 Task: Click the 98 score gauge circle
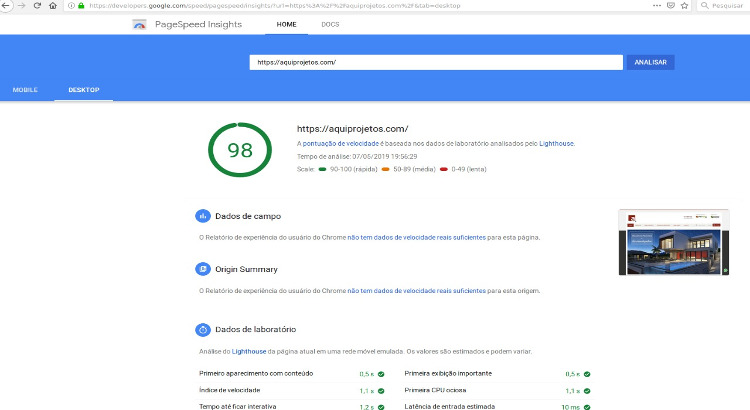pyautogui.click(x=240, y=150)
